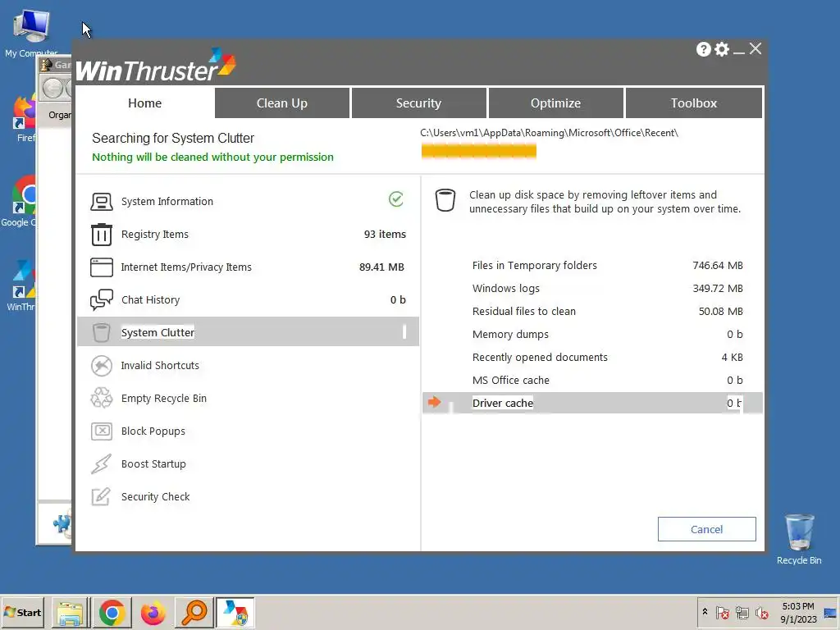The image size is (840, 630).
Task: Click the Chat History speech bubbles icon
Action: tap(101, 300)
